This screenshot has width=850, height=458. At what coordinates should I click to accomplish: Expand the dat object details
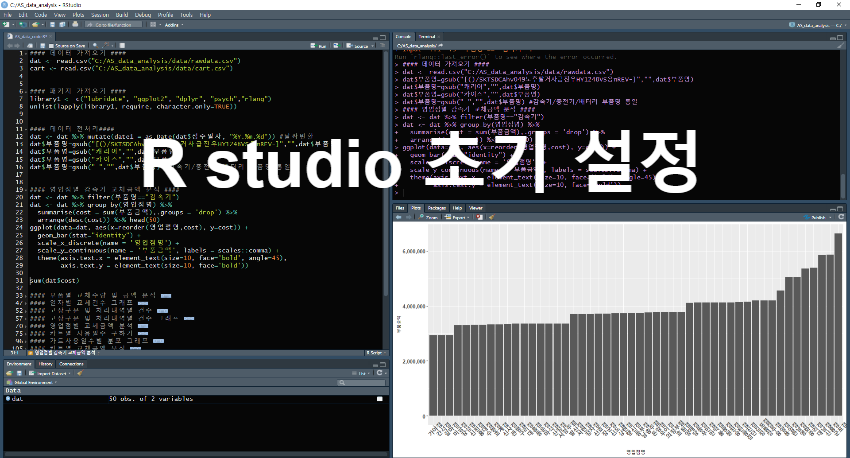coord(8,399)
